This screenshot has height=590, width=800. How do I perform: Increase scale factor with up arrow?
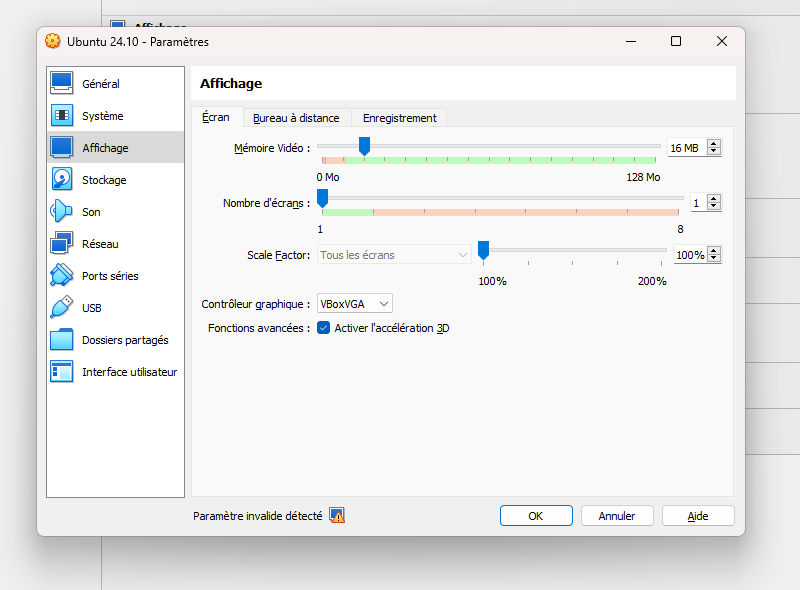(x=714, y=250)
